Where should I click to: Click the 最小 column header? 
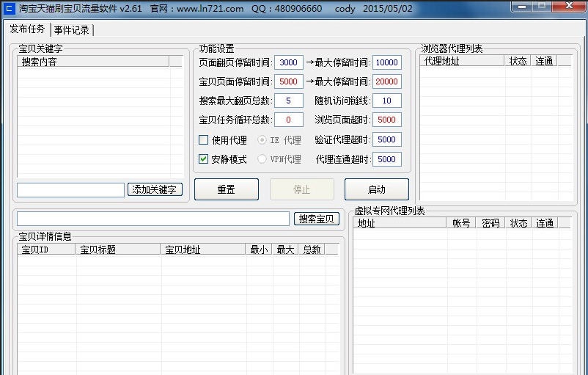[259, 250]
